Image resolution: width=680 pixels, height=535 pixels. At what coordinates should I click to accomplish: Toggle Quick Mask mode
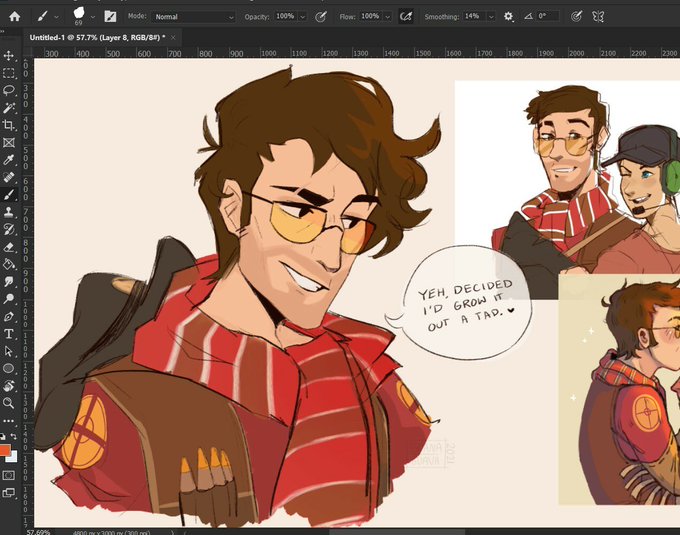[8, 475]
